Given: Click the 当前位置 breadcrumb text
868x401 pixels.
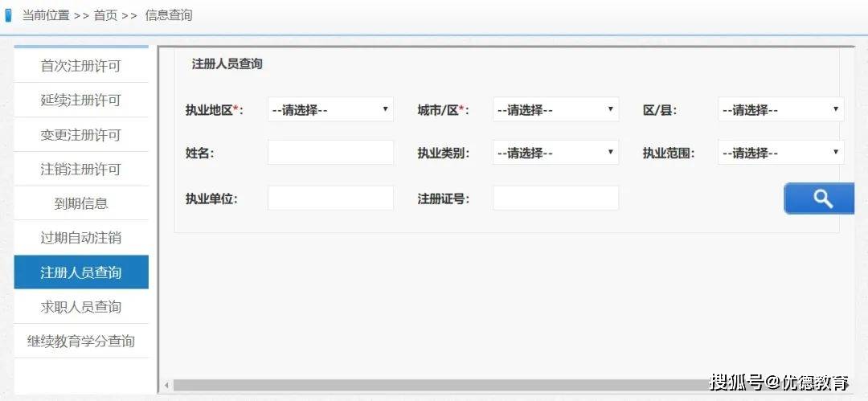Looking at the screenshot, I should click(46, 15).
